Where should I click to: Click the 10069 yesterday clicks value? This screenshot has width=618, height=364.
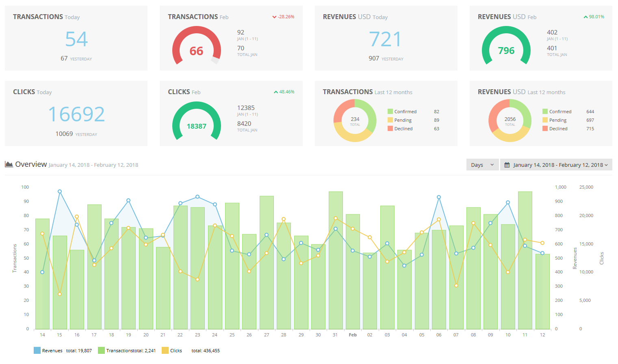tap(64, 134)
